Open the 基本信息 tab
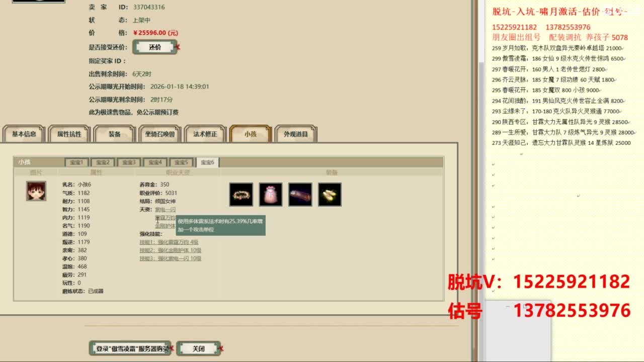 24,134
